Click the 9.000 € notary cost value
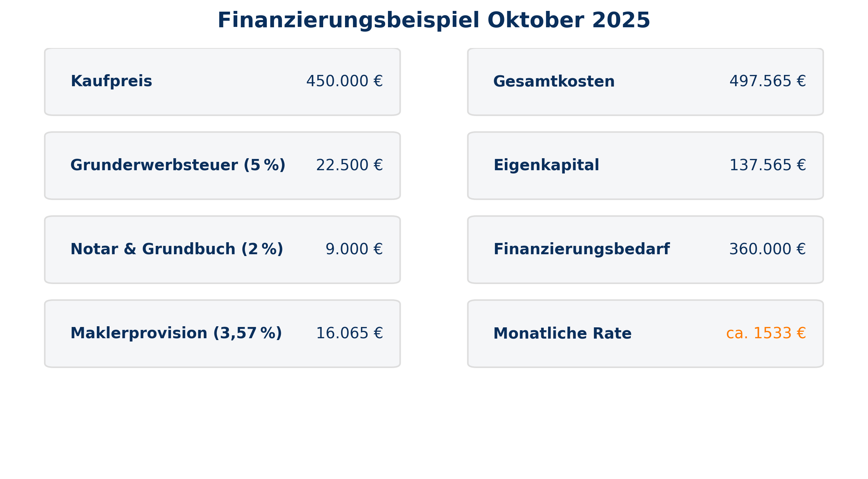The width and height of the screenshot is (868, 479). tap(354, 249)
